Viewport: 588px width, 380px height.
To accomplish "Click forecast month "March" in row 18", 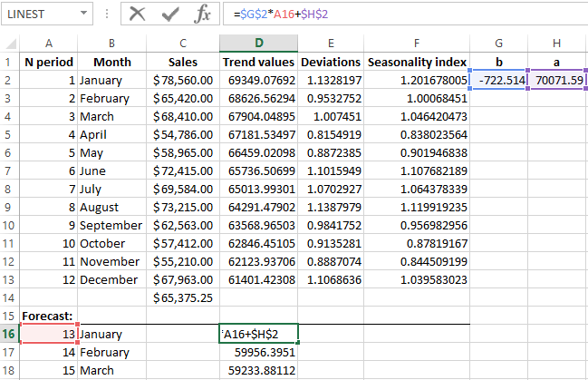I will 111,370.
